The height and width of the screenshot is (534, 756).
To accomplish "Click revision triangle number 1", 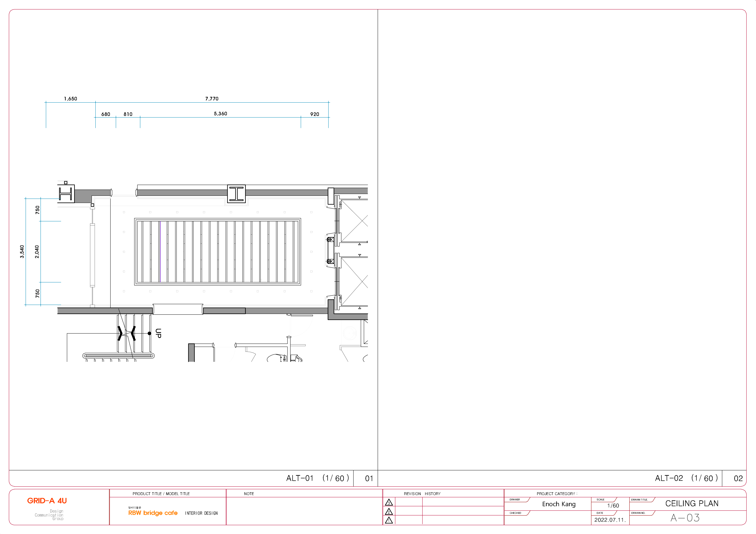I will (x=389, y=520).
